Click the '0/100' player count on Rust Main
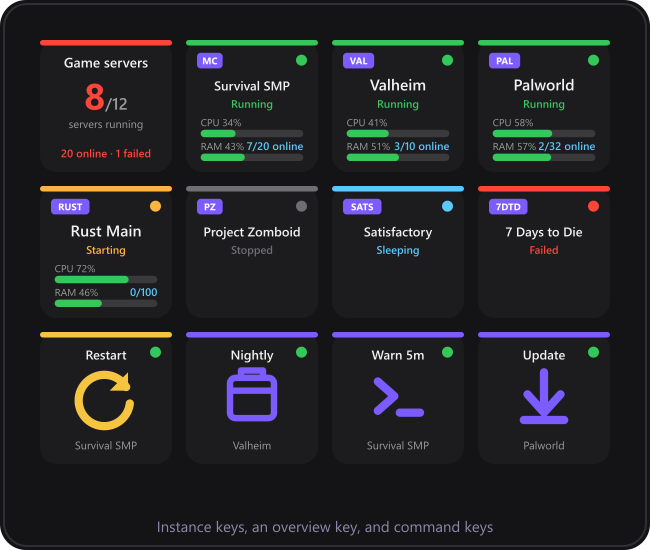This screenshot has width=650, height=550. (143, 292)
